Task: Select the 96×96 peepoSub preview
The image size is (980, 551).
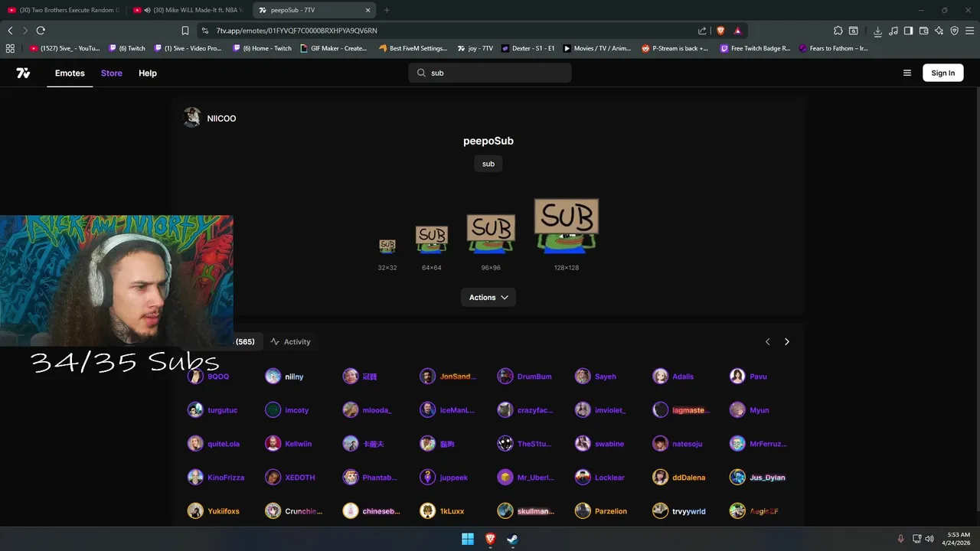Action: [x=491, y=233]
